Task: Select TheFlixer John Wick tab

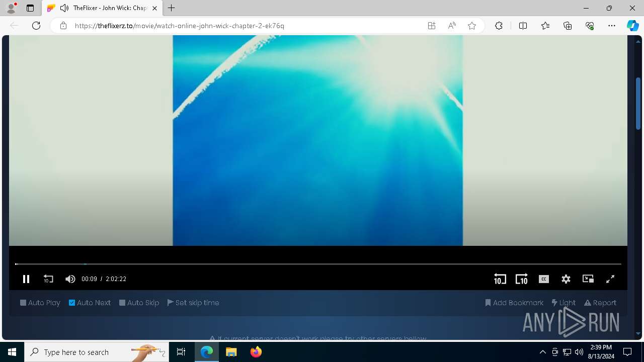Action: [x=102, y=8]
